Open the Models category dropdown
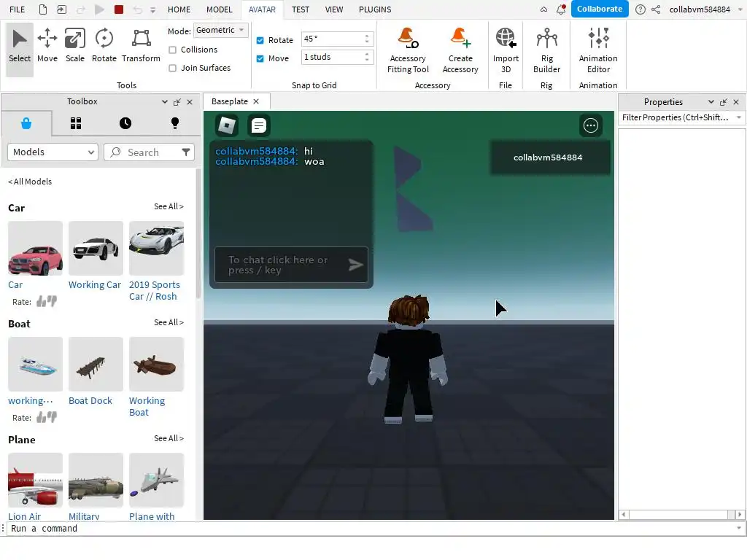This screenshot has height=560, width=747. (53, 152)
